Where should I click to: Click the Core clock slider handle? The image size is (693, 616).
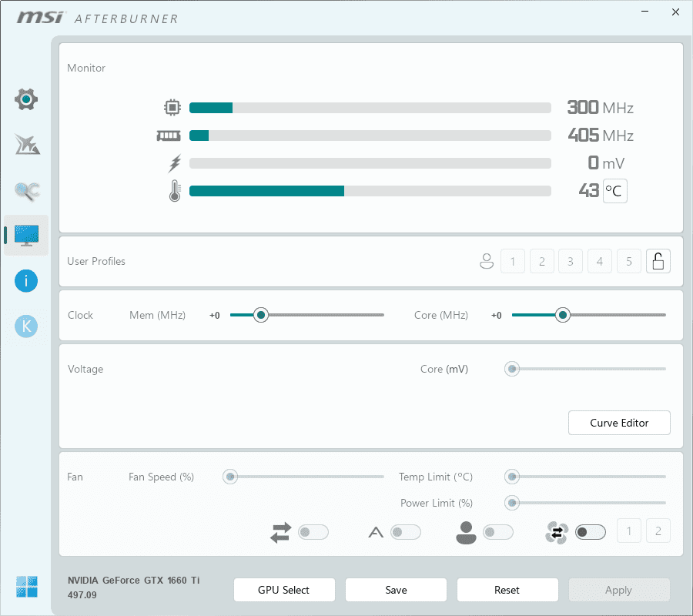pyautogui.click(x=563, y=315)
